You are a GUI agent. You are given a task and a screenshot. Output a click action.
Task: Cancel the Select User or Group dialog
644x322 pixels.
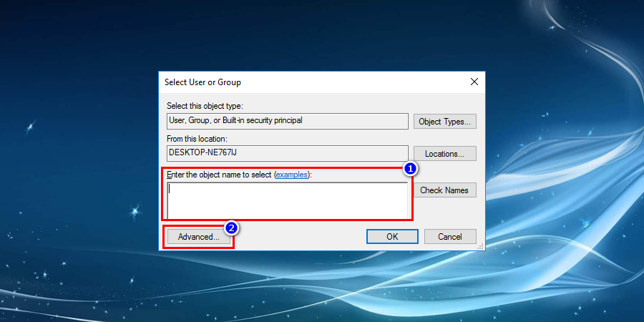click(450, 237)
